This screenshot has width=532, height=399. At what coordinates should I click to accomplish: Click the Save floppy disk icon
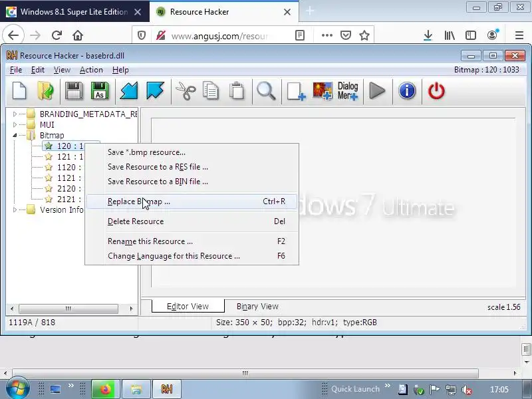[x=74, y=91]
